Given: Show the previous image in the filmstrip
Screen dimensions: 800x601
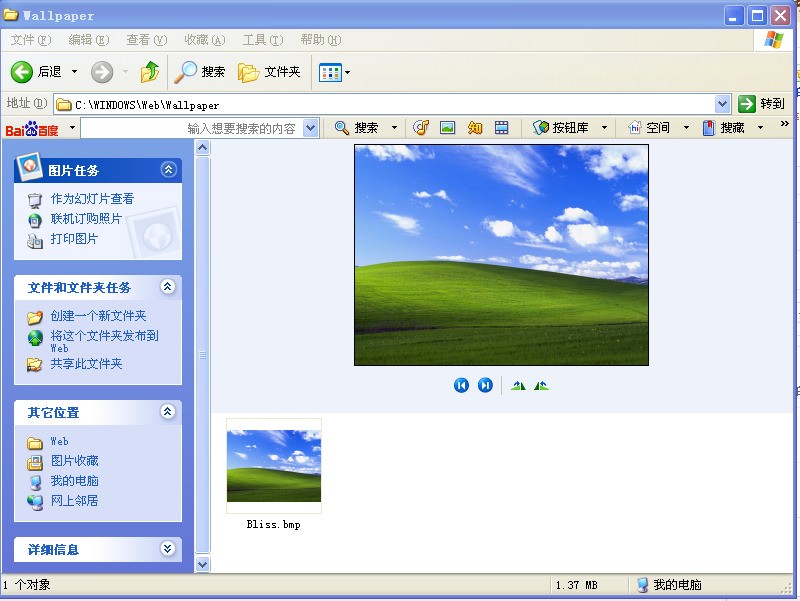Looking at the screenshot, I should 461,385.
